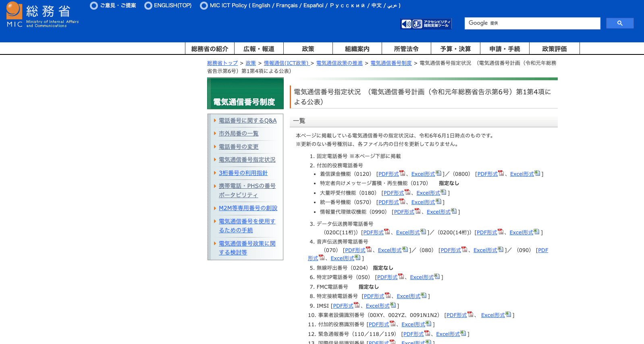Open the 広報・報道 menu

coord(259,49)
